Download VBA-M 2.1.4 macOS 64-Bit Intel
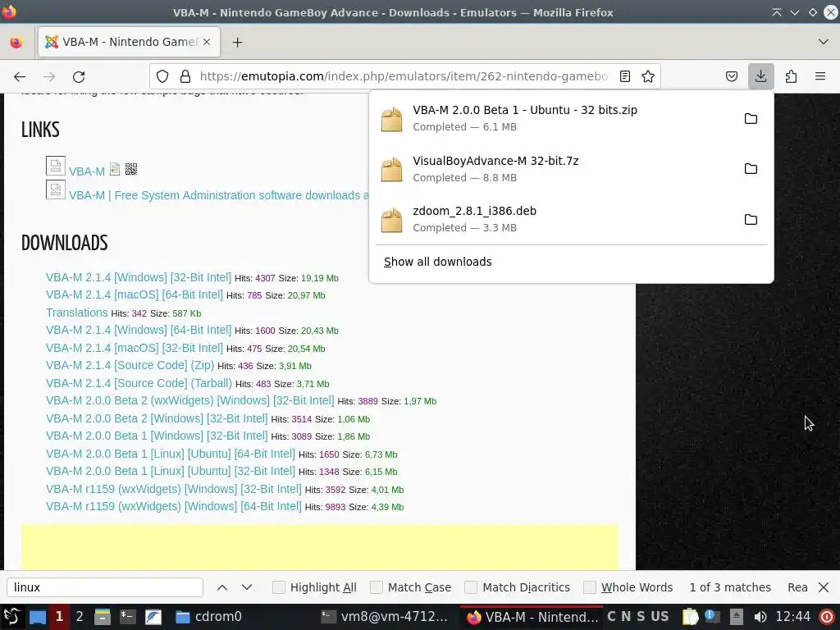This screenshot has height=630, width=840. point(134,294)
